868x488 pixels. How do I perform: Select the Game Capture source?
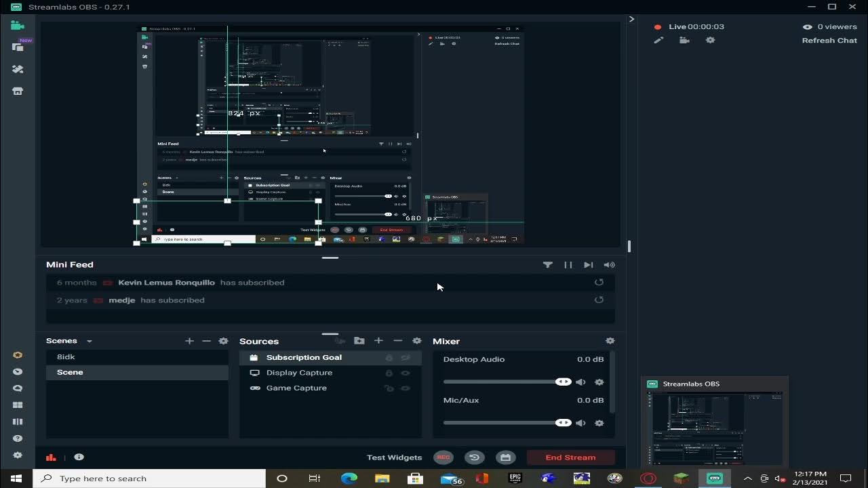point(330,388)
